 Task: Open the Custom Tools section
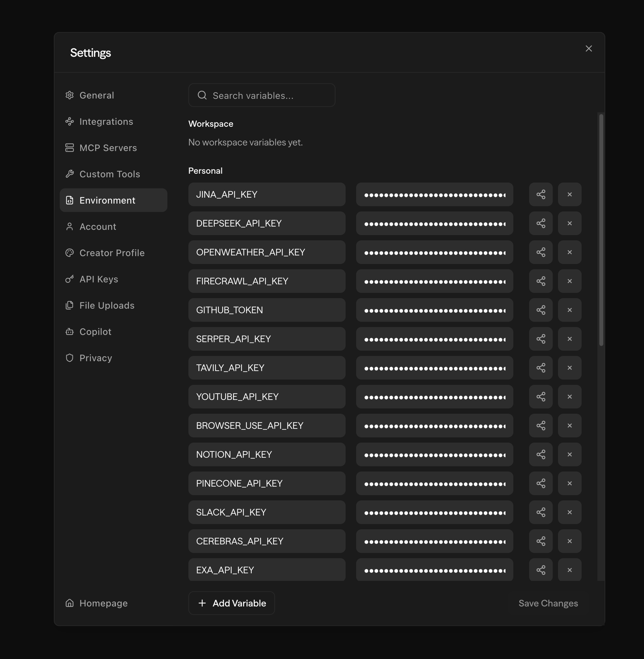pyautogui.click(x=109, y=174)
